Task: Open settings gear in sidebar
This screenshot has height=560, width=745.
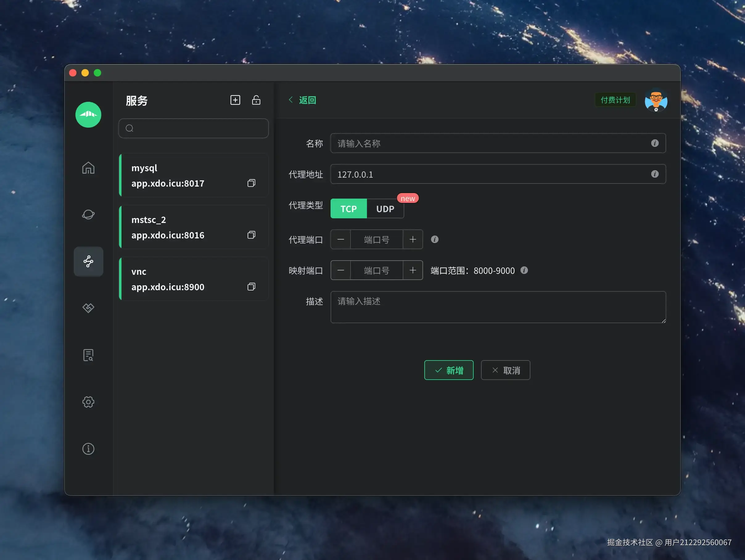Action: (x=88, y=402)
